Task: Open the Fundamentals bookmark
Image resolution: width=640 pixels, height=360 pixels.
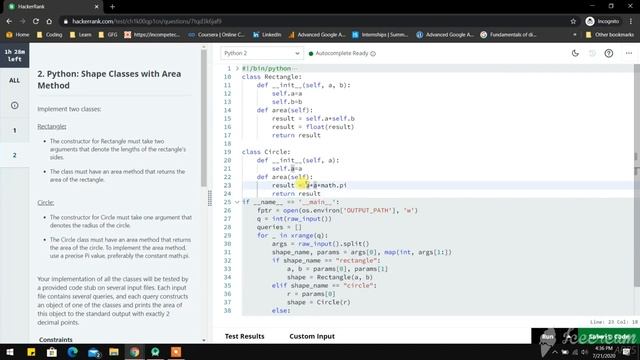Action: click(x=508, y=35)
